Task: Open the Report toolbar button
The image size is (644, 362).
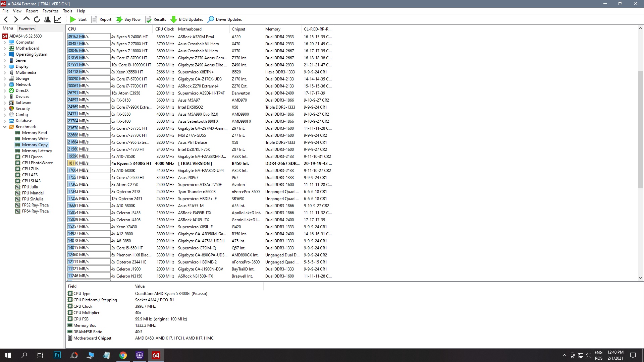Action: tap(101, 19)
